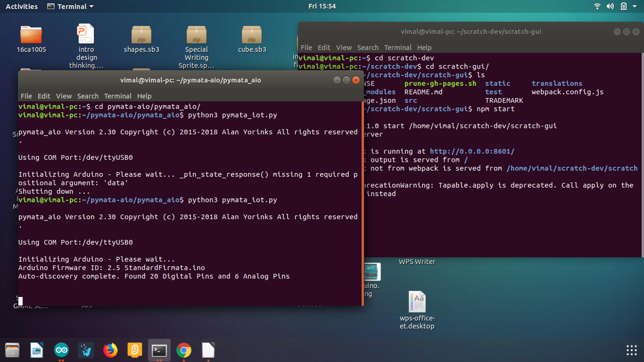Viewport: 644px width, 362px height.
Task: Maximize the pymata_aio terminal window
Action: (346, 80)
